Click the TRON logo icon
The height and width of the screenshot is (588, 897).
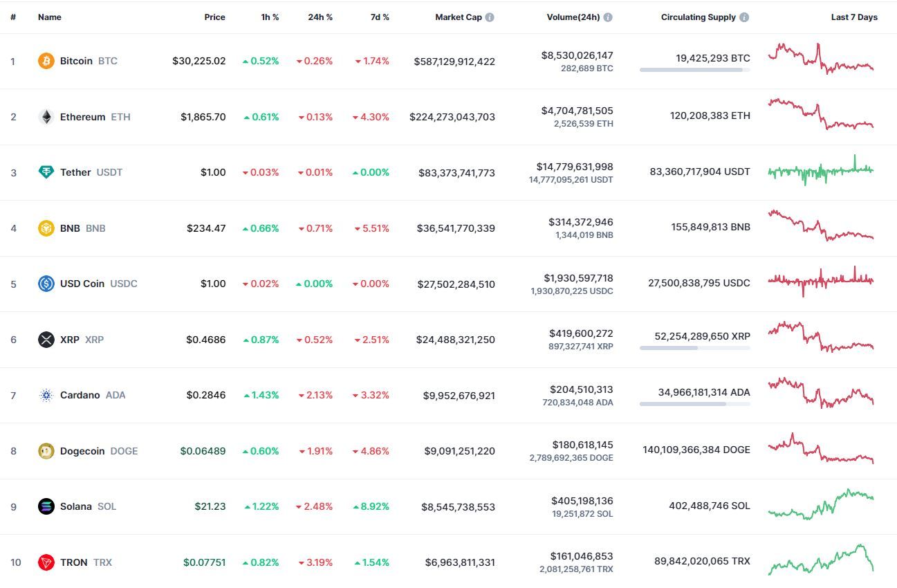(46, 562)
